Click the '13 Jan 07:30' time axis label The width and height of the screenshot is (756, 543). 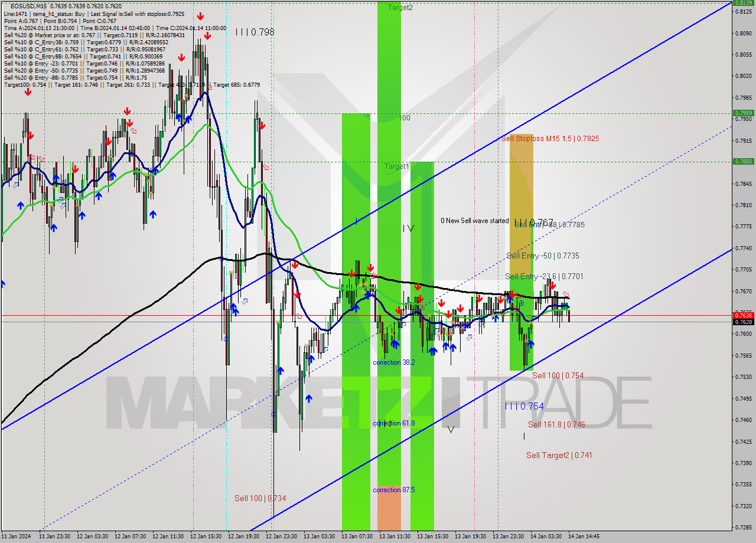[x=357, y=537]
